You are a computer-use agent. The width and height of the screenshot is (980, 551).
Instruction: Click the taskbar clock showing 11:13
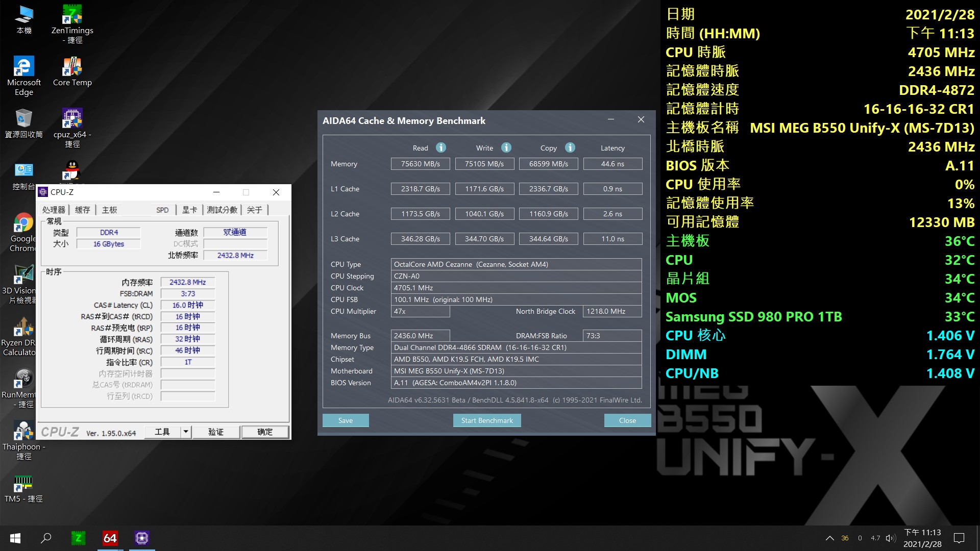point(922,538)
